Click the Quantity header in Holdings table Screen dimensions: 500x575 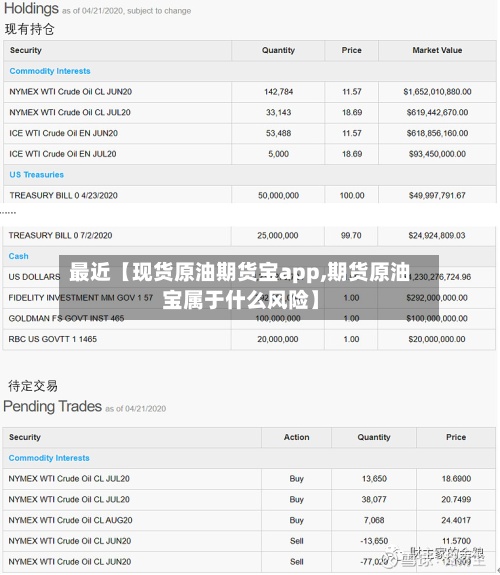point(278,50)
